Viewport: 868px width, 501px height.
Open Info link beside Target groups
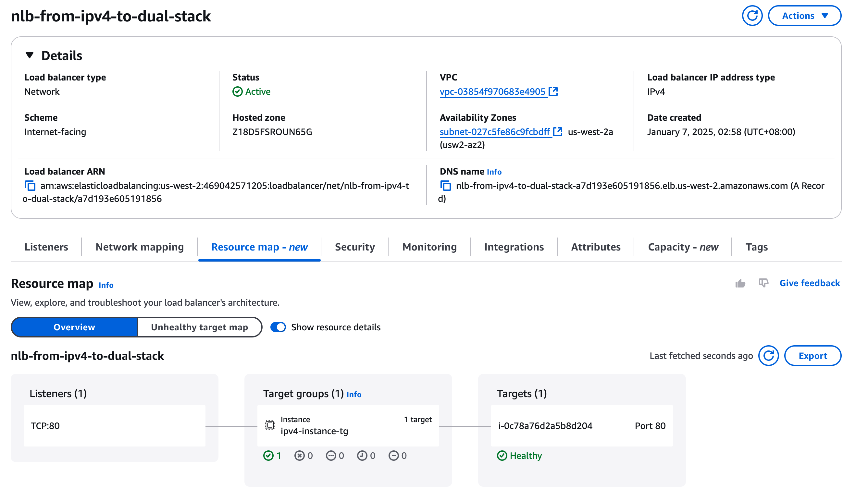click(x=354, y=395)
